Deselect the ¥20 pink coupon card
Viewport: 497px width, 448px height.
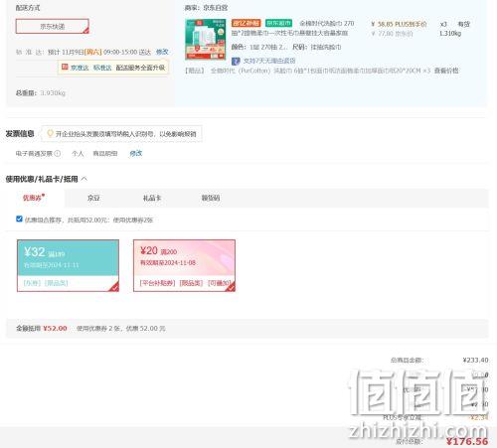(184, 265)
